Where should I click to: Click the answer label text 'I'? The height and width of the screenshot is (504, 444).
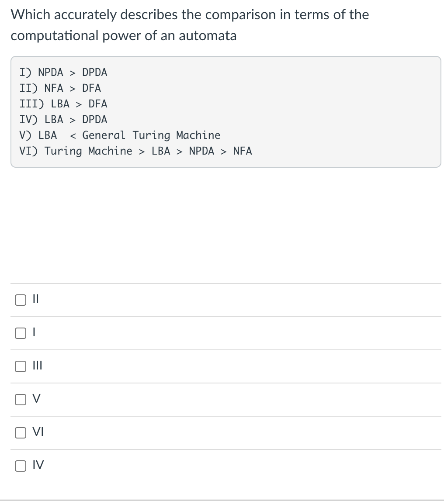tap(34, 333)
